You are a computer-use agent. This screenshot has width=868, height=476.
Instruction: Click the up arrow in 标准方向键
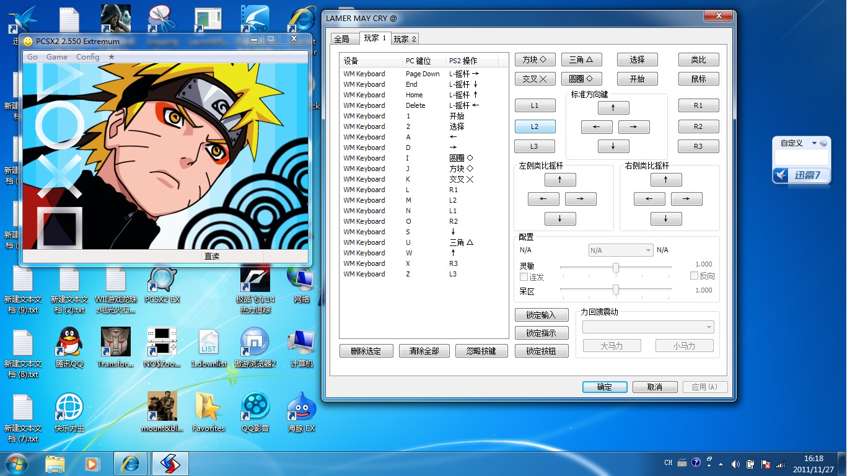613,108
